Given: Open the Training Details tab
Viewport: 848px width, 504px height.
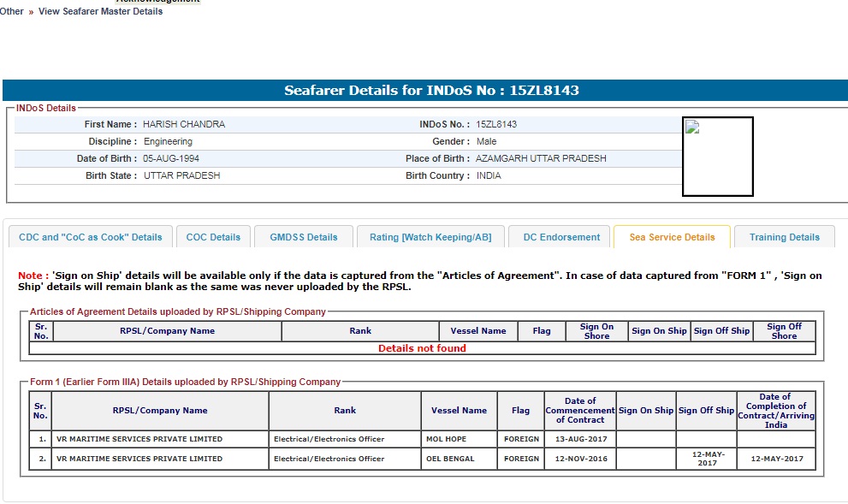Looking at the screenshot, I should [x=784, y=237].
